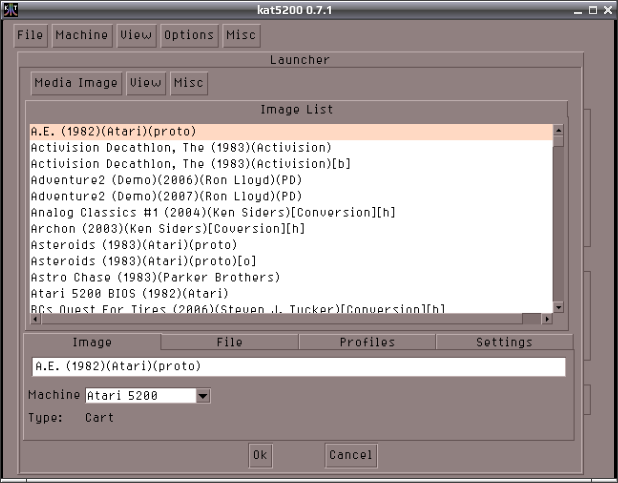The width and height of the screenshot is (618, 483).
Task: Select Analog Classics #1 (2004) entry
Action: 291,213
